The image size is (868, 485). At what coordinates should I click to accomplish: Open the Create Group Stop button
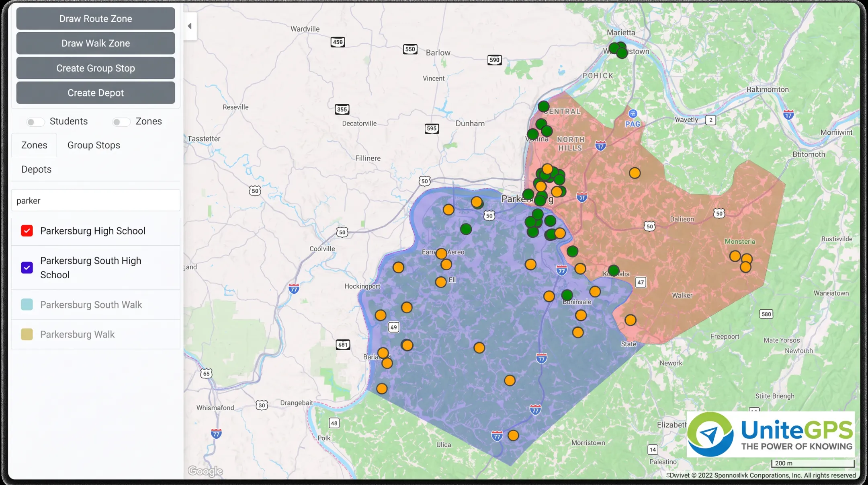[x=96, y=68]
